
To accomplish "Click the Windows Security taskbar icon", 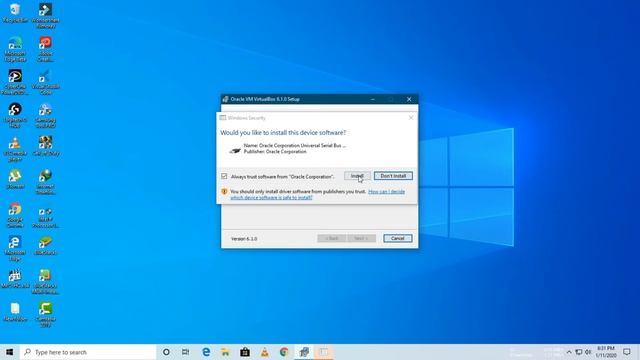I will pyautogui.click(x=324, y=352).
